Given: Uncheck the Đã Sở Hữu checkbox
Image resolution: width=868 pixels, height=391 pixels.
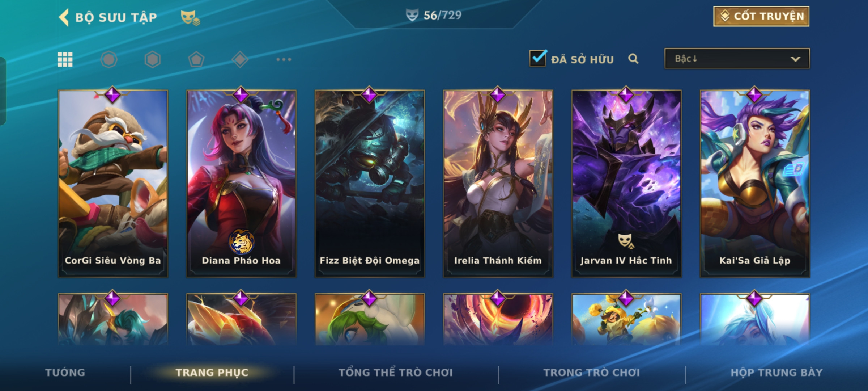Looking at the screenshot, I should [x=538, y=58].
